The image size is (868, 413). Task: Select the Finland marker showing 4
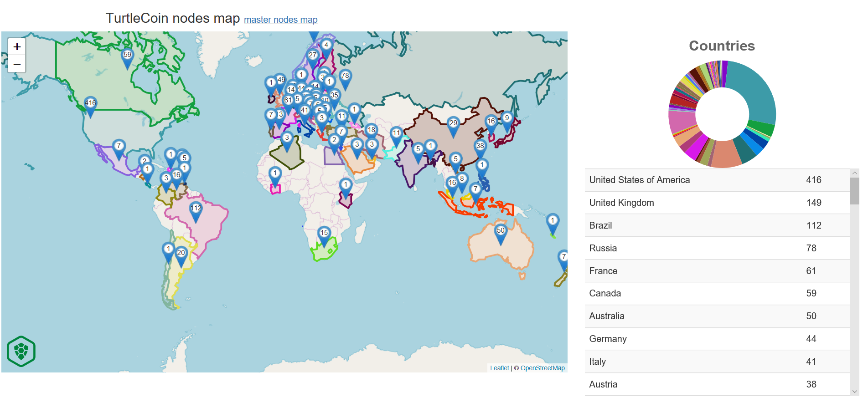[326, 49]
